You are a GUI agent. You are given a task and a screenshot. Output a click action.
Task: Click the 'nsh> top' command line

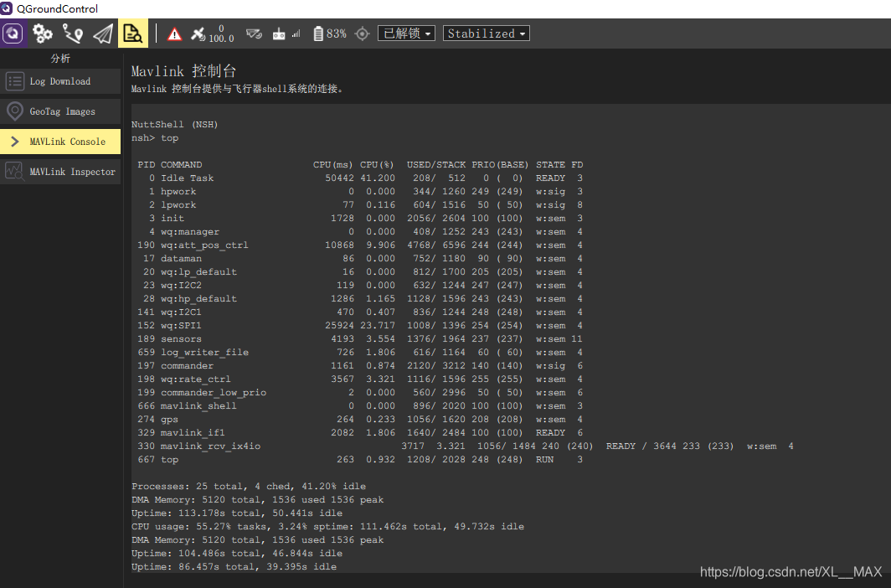(155, 138)
